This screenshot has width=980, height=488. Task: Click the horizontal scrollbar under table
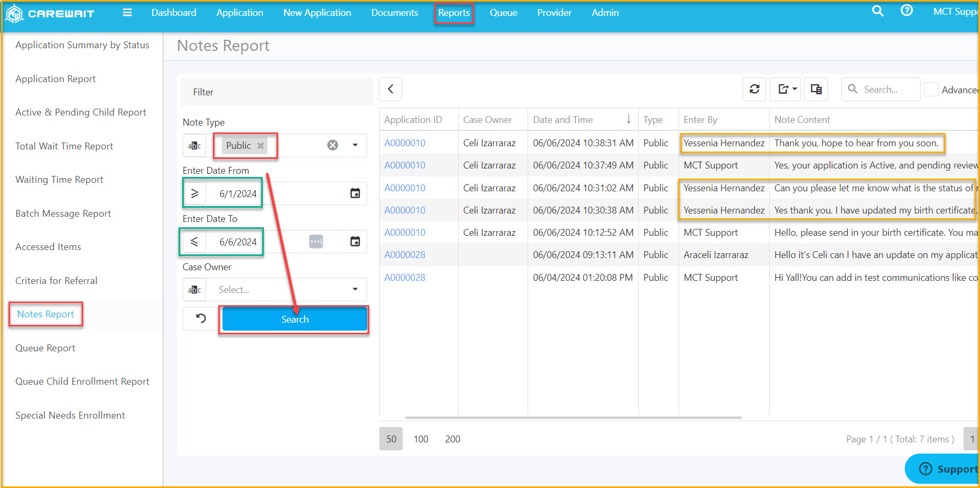(573, 418)
